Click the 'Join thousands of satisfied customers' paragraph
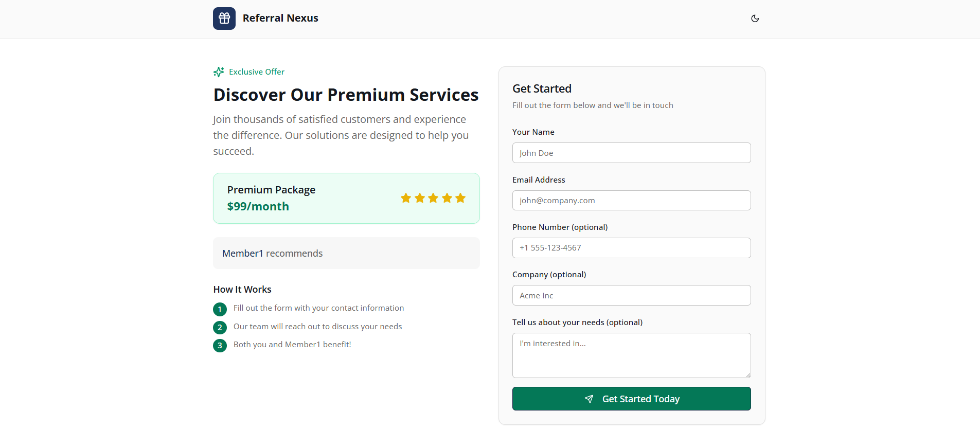This screenshot has width=980, height=447. [x=341, y=135]
